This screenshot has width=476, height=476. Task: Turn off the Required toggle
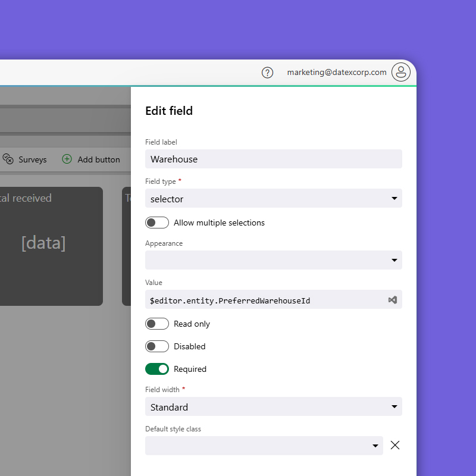point(157,369)
